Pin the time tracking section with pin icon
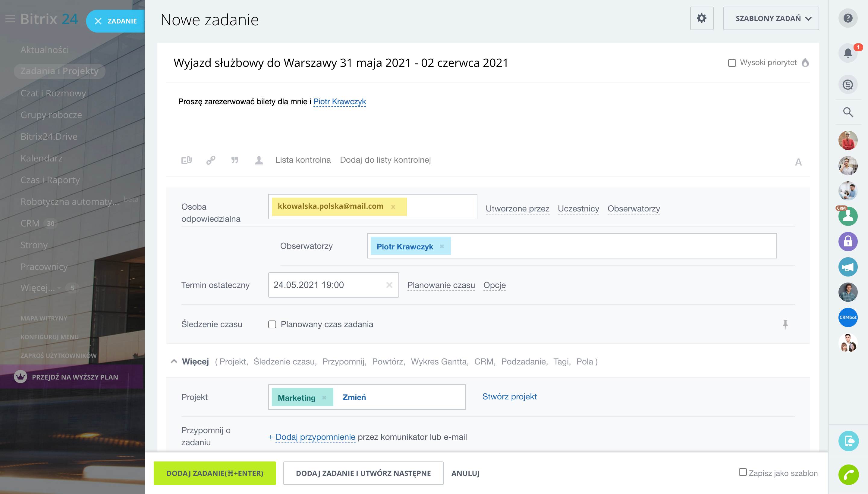The width and height of the screenshot is (868, 494). pyautogui.click(x=785, y=324)
